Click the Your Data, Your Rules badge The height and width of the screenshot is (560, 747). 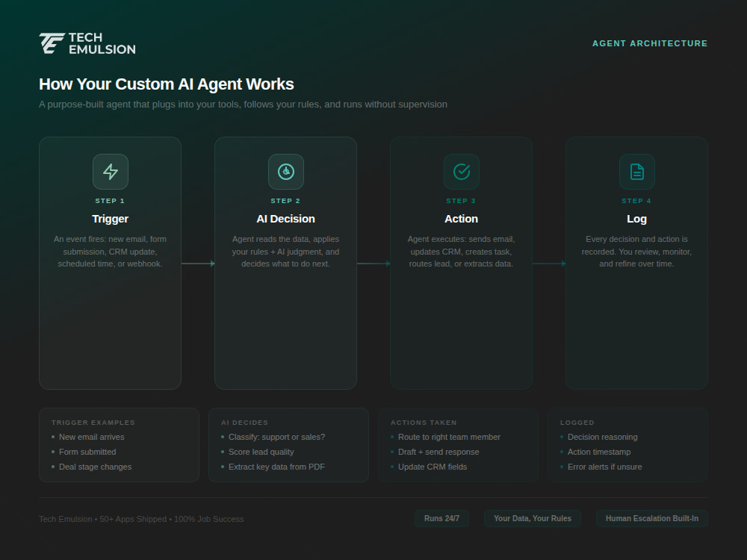[532, 519]
